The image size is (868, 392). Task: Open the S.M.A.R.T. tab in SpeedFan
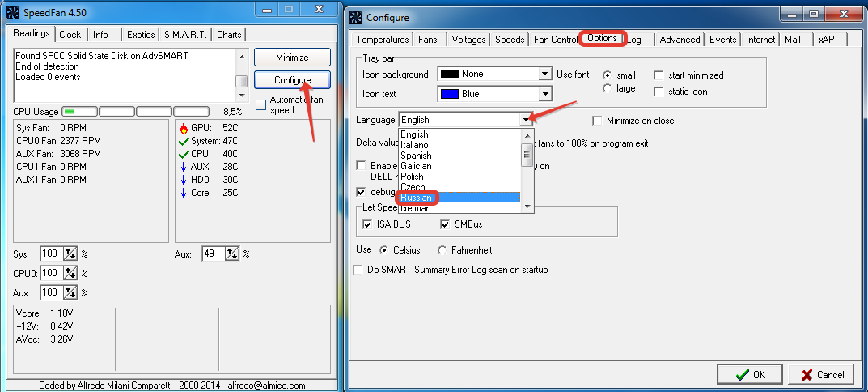188,35
